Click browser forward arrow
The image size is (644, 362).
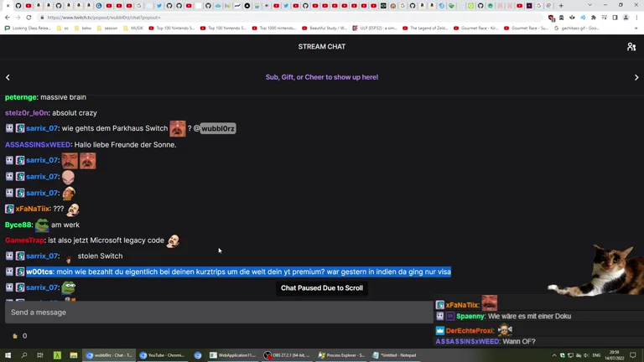18,18
